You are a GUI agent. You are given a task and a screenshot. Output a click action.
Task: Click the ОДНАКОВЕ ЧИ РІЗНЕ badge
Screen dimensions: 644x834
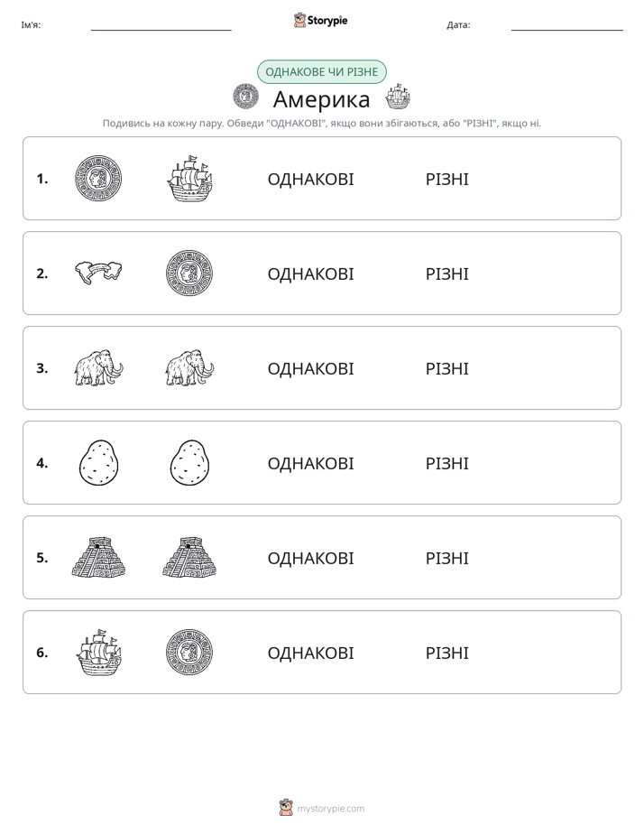[321, 72]
